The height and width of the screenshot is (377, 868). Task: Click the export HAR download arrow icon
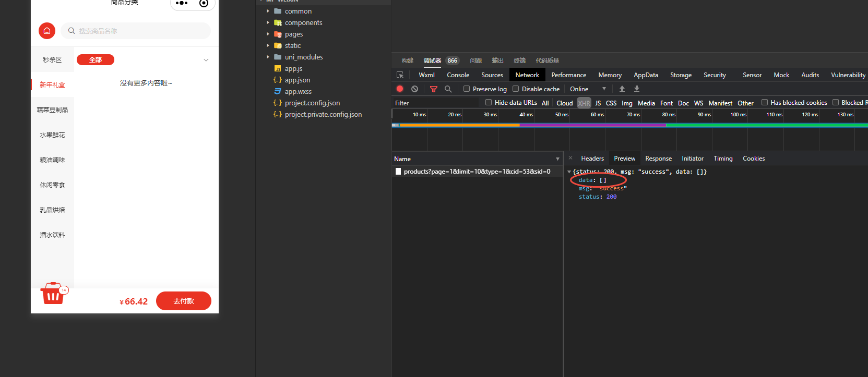click(x=637, y=89)
